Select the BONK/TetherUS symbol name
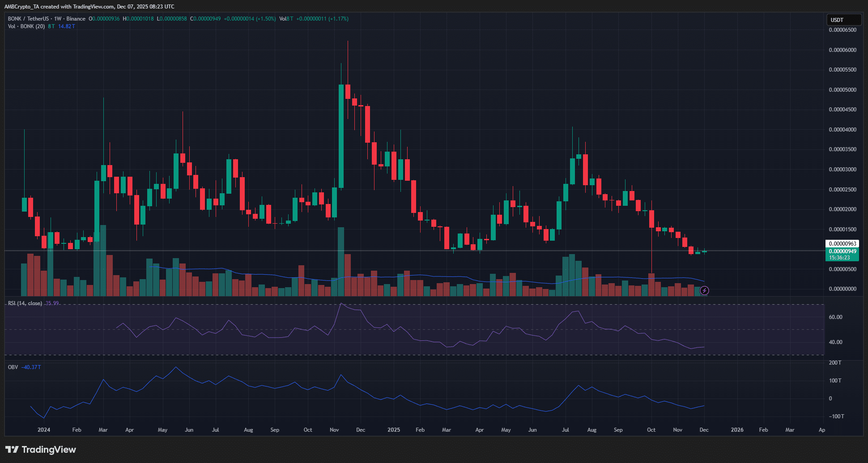868x463 pixels. (27, 19)
